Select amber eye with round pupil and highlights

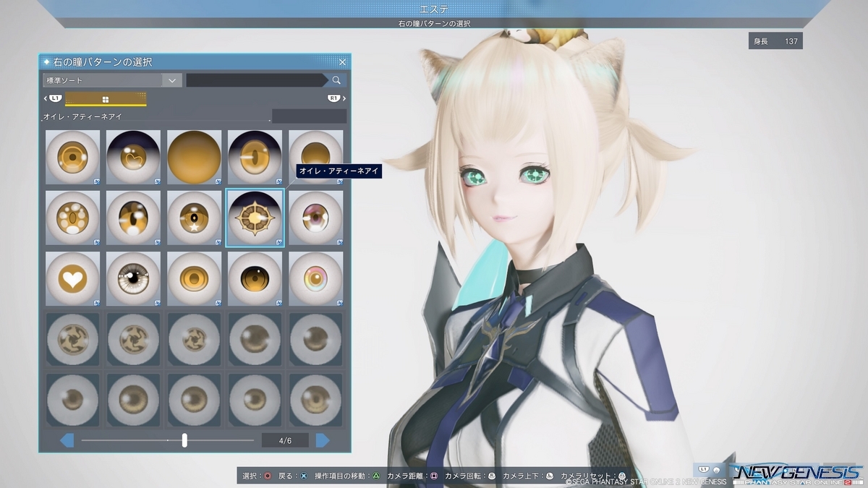(73, 157)
